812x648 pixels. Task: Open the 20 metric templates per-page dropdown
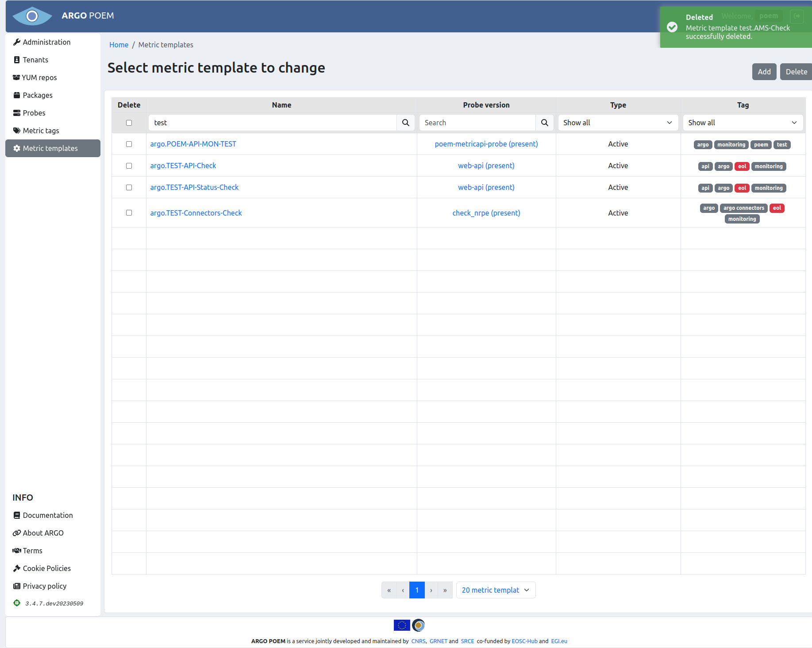(496, 590)
